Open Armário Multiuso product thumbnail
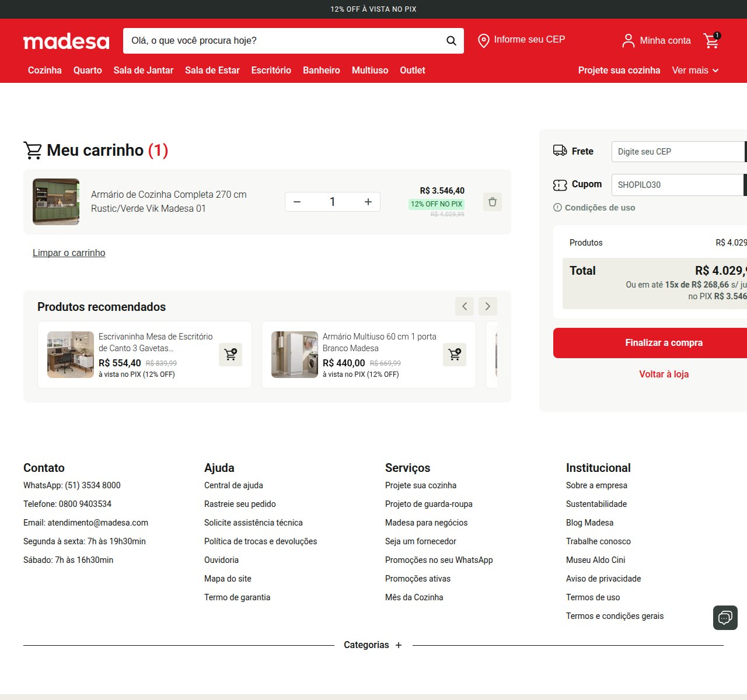 click(x=295, y=355)
